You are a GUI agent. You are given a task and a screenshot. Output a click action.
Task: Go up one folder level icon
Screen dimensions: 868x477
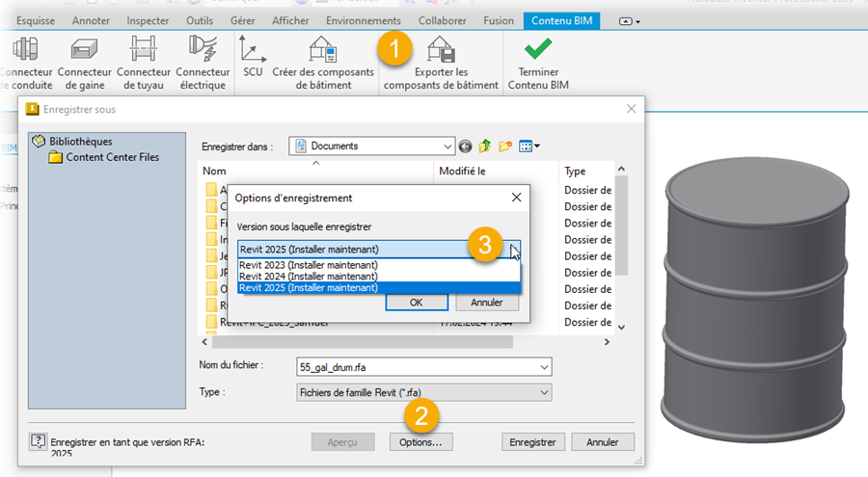pyautogui.click(x=485, y=146)
